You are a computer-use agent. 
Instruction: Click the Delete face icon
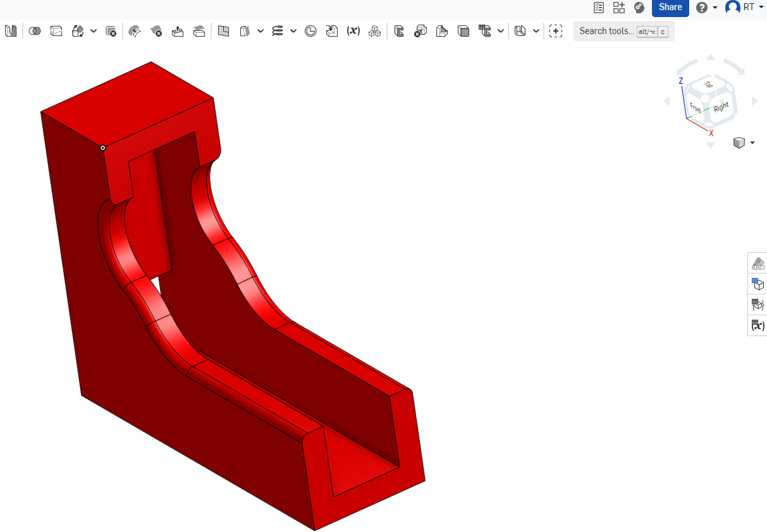(157, 31)
